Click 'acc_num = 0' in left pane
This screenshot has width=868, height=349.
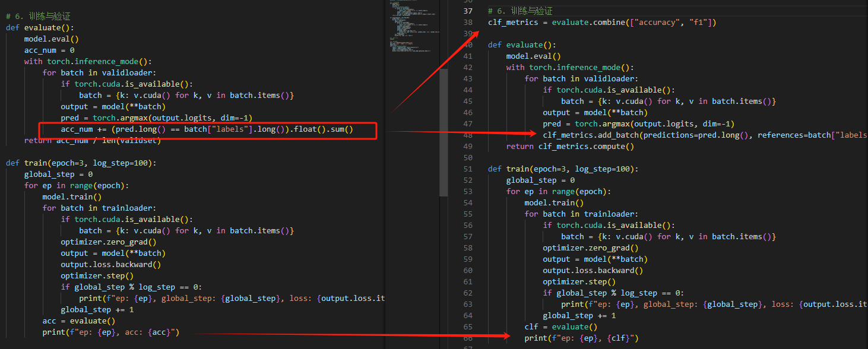click(x=49, y=50)
